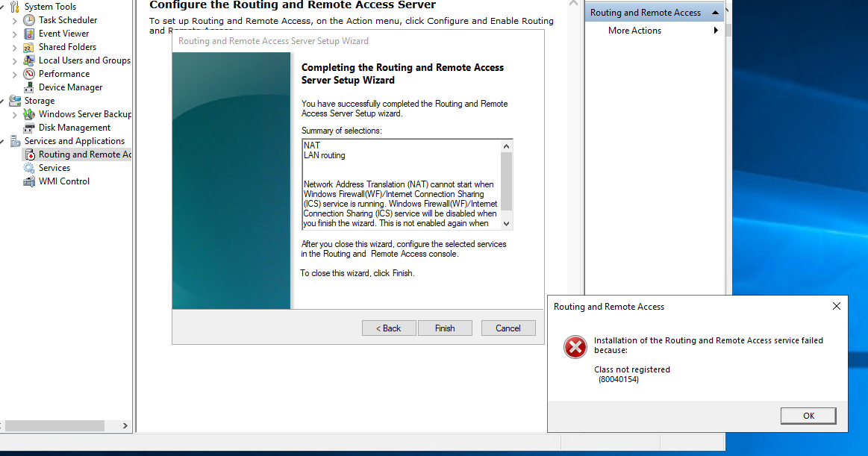
Task: Expand the Shared Folders node
Action: click(14, 48)
